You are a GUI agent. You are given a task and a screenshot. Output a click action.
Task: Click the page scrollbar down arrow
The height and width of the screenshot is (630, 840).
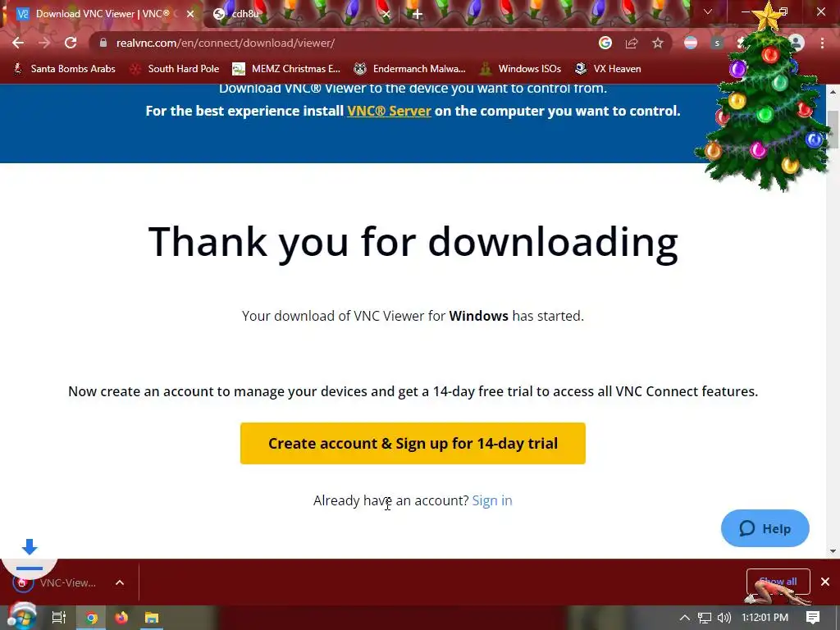tap(833, 551)
